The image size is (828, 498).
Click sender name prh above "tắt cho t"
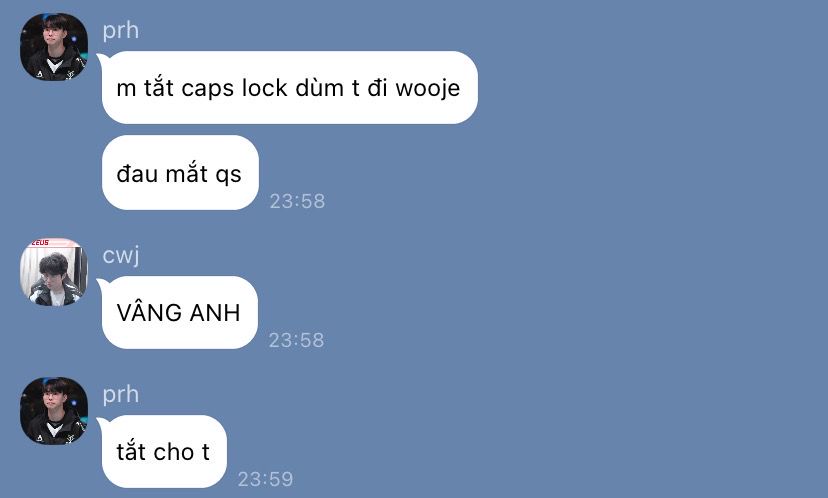coord(120,394)
